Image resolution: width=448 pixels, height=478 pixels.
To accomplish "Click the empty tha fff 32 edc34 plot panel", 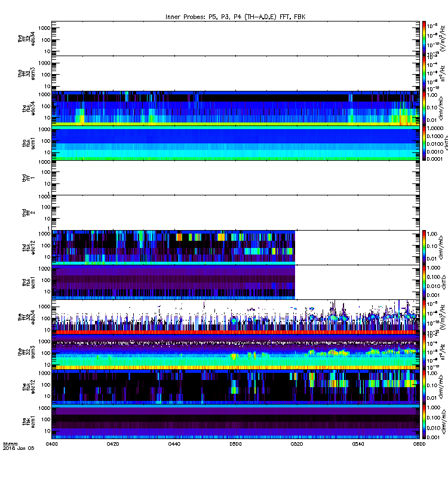I will [x=235, y=38].
